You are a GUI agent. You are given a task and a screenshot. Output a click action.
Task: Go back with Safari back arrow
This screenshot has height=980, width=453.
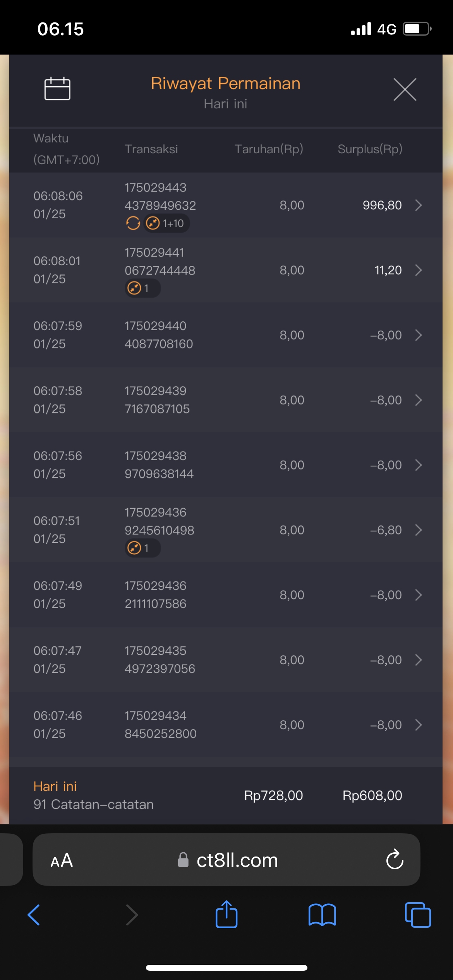pyautogui.click(x=34, y=915)
